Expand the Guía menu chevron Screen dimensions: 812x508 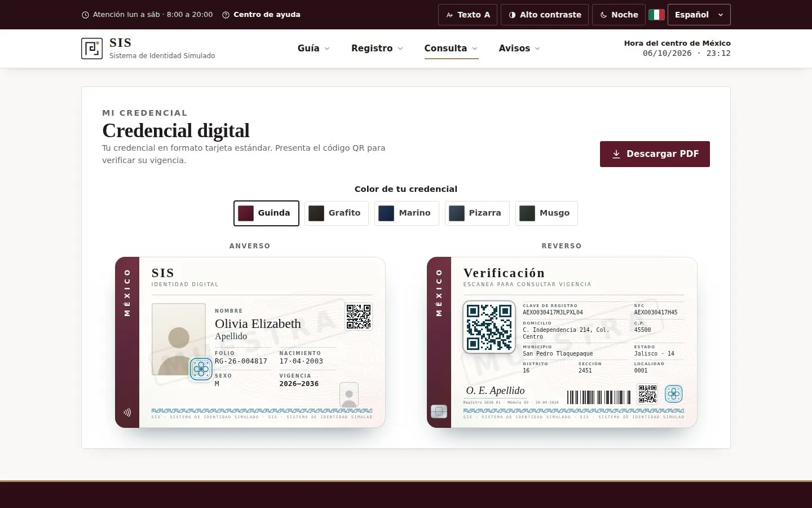327,49
